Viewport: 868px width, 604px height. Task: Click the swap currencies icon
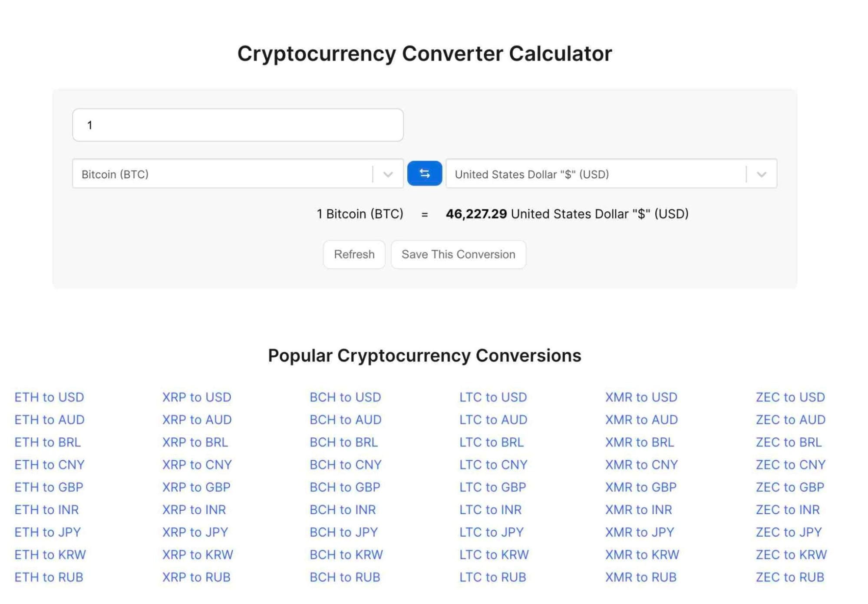(x=425, y=174)
